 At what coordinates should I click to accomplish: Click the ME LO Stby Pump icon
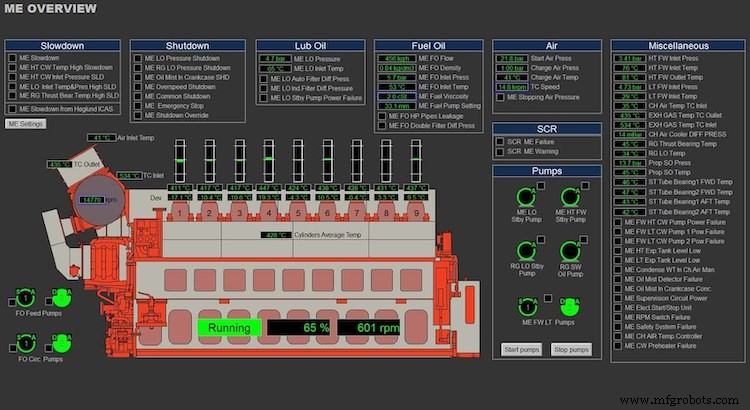526,196
